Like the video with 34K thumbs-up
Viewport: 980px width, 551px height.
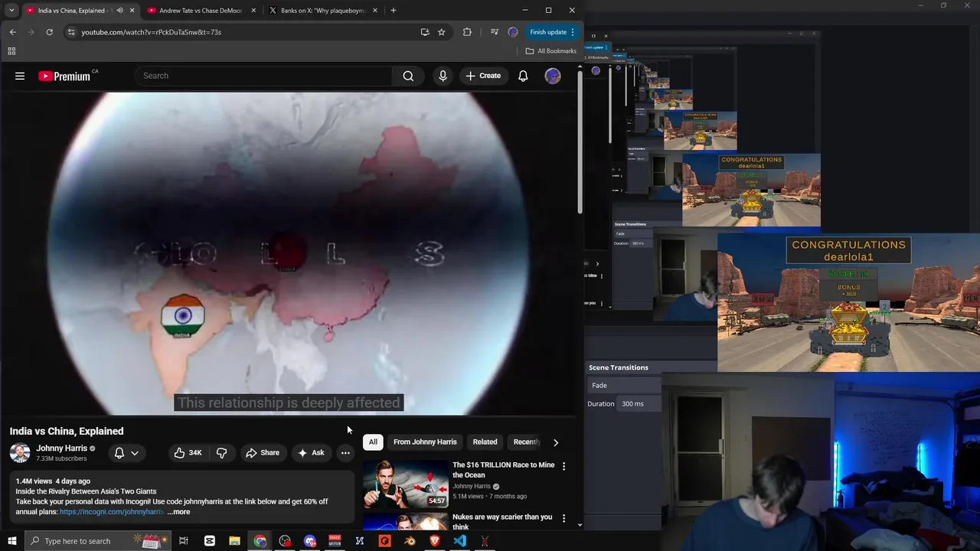click(x=188, y=452)
